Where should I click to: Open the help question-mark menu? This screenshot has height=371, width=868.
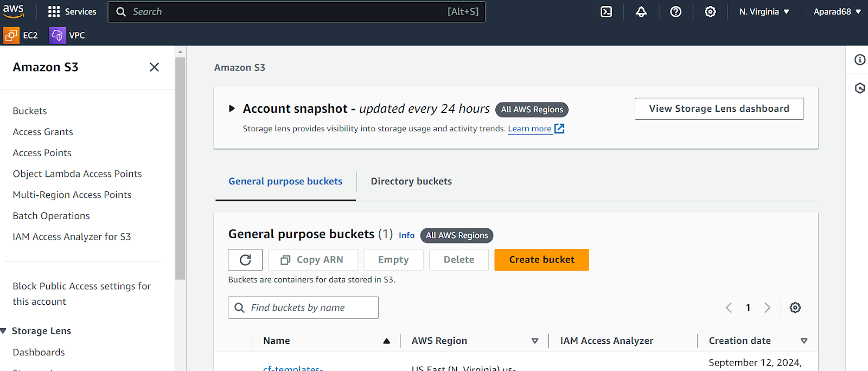pyautogui.click(x=676, y=11)
